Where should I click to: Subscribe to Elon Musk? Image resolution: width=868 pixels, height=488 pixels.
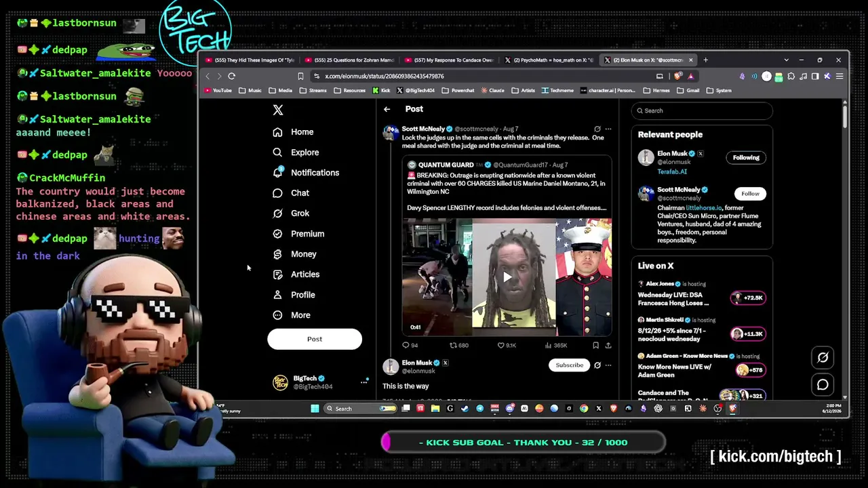pyautogui.click(x=570, y=365)
